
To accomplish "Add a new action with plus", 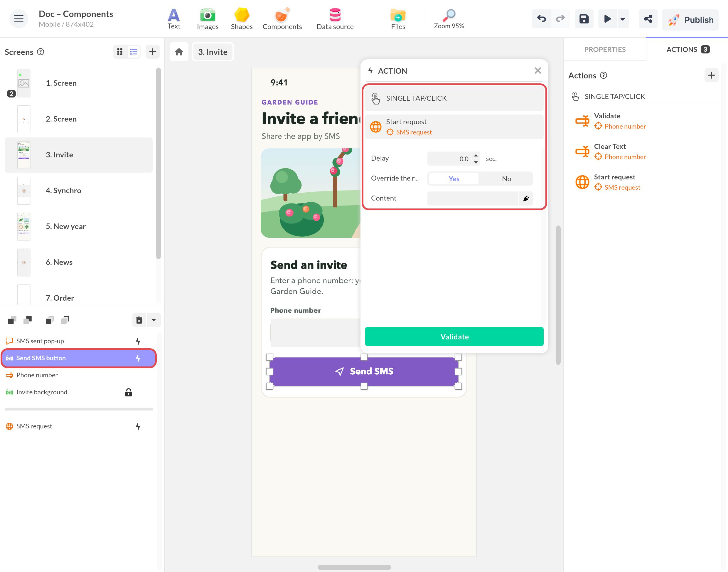I will pos(711,75).
